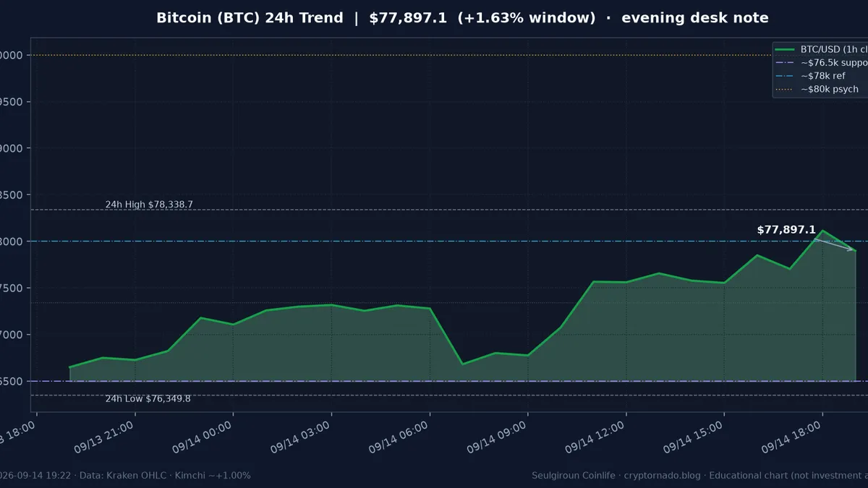Click the '$77,897.1' price label beside the line
868x488 pixels.
click(786, 230)
